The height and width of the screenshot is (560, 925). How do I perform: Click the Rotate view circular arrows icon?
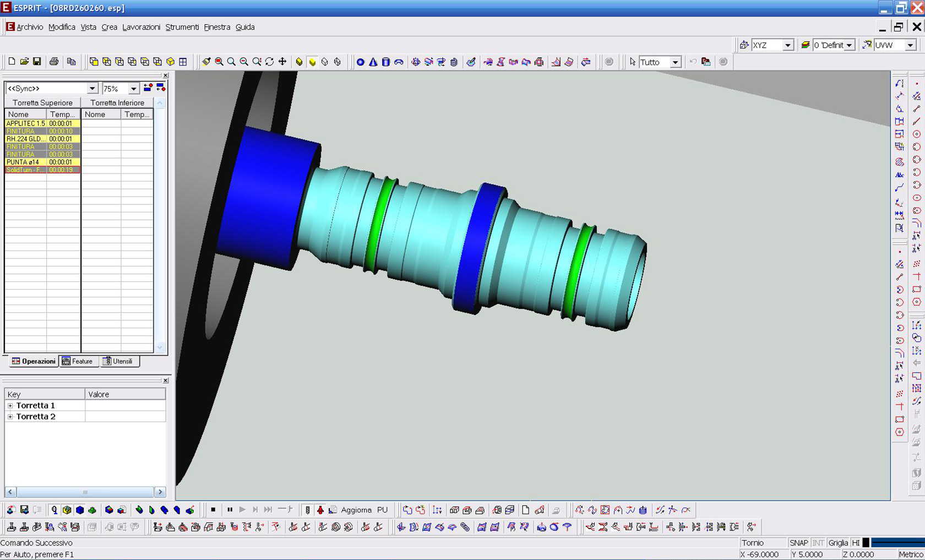(269, 62)
